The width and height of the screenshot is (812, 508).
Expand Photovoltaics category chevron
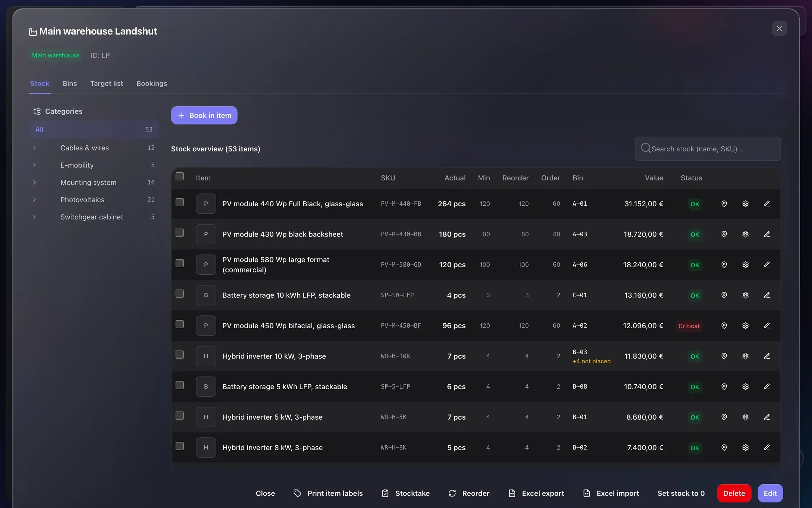pos(34,200)
